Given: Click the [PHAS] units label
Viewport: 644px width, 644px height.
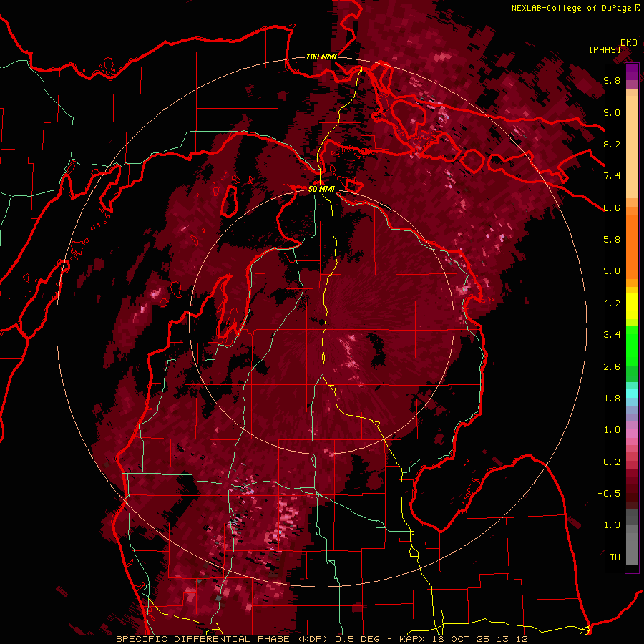Looking at the screenshot, I should point(605,49).
